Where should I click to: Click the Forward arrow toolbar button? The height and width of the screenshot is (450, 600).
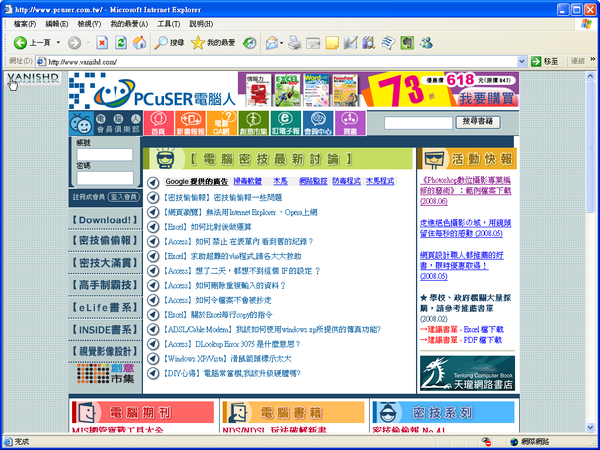point(75,42)
